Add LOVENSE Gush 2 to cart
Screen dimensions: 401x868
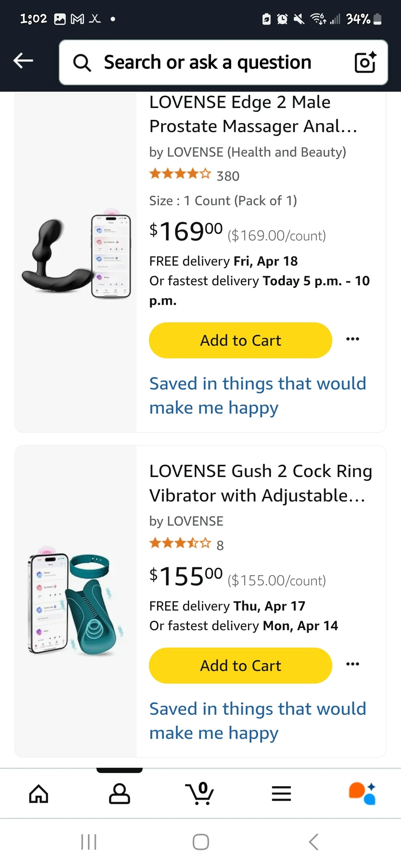point(240,665)
